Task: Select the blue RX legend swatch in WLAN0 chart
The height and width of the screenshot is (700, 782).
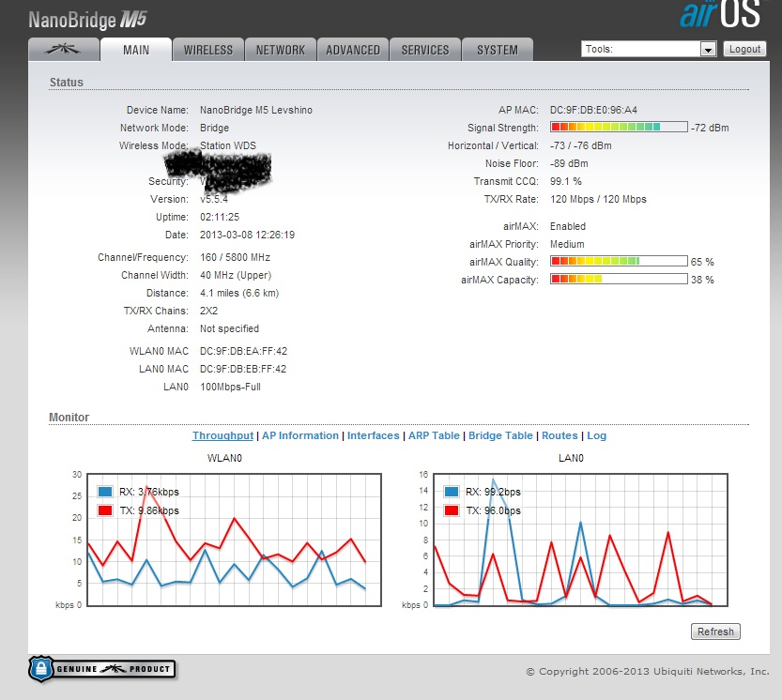Action: (105, 492)
